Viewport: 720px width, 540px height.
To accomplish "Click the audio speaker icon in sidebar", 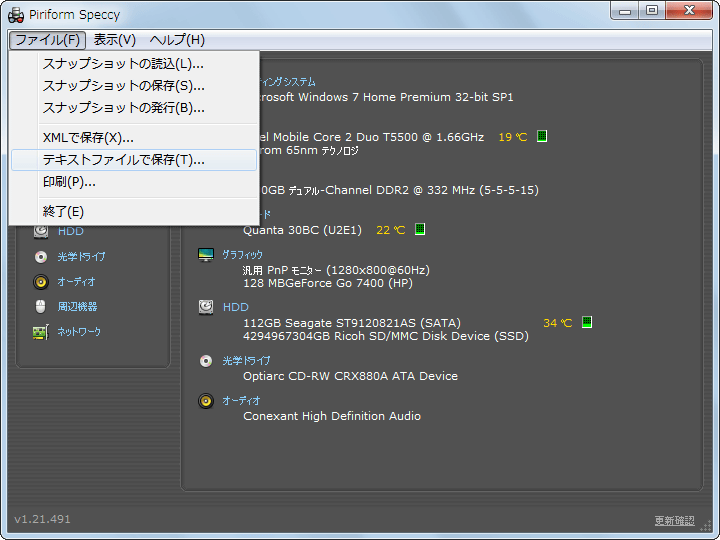I will pyautogui.click(x=41, y=281).
